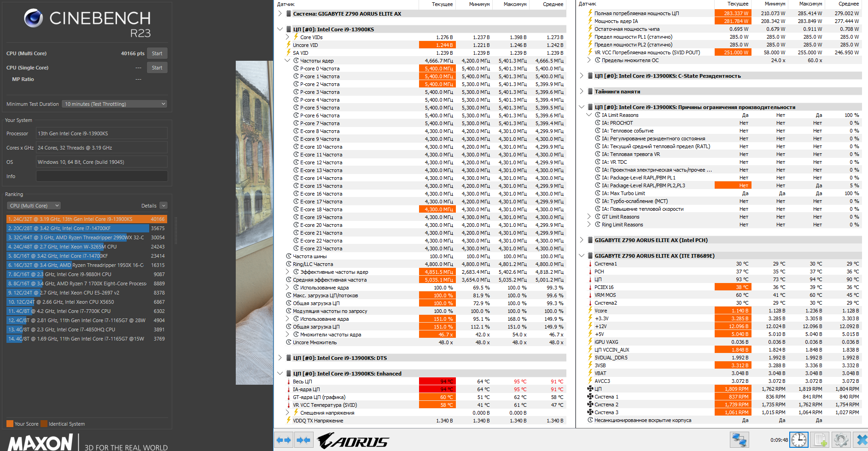Image resolution: width=868 pixels, height=451 pixels.
Task: Expand GT Limit Reasons row
Action: pos(589,217)
